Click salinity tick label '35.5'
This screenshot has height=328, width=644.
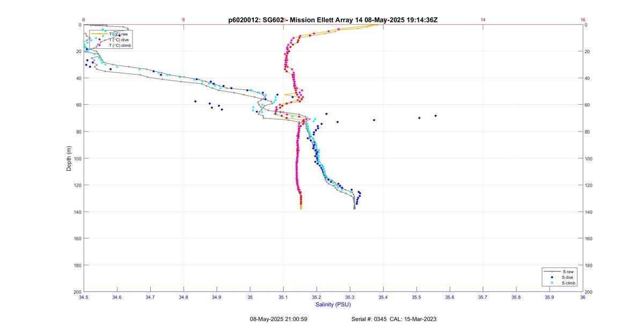pos(416,297)
